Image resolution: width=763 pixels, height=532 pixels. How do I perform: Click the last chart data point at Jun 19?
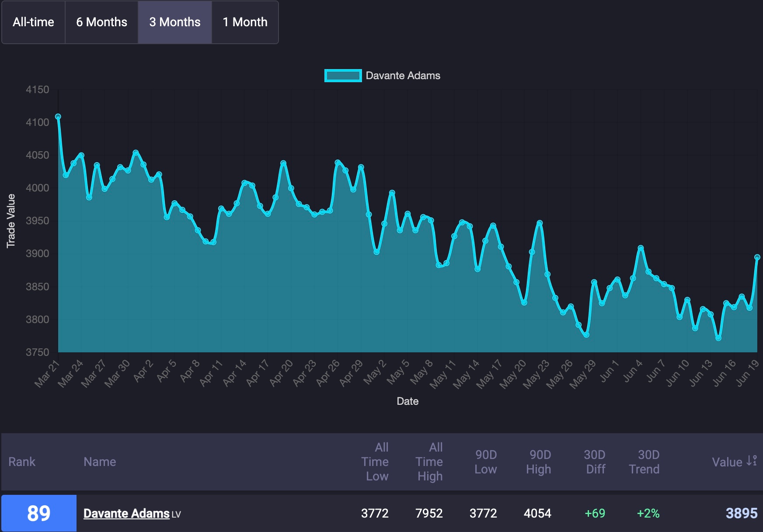pyautogui.click(x=757, y=257)
